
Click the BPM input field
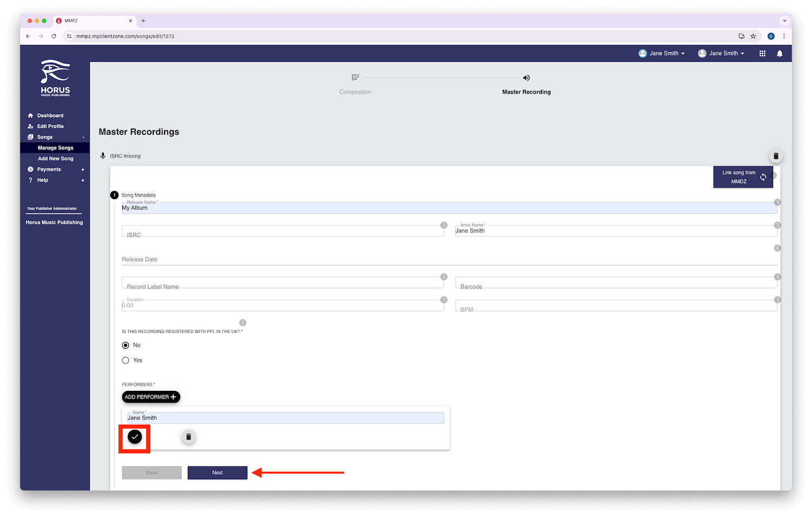(x=616, y=305)
